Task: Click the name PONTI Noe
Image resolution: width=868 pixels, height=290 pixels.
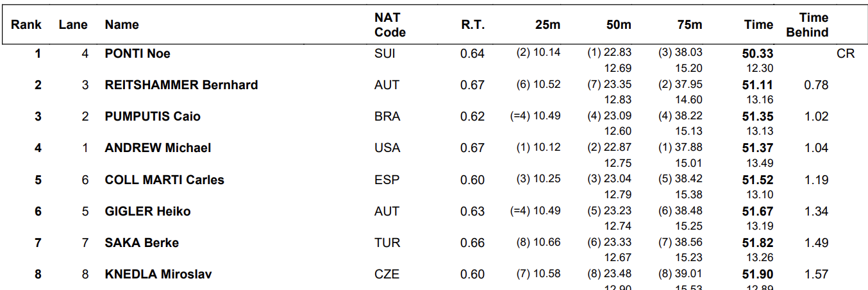Action: point(137,54)
